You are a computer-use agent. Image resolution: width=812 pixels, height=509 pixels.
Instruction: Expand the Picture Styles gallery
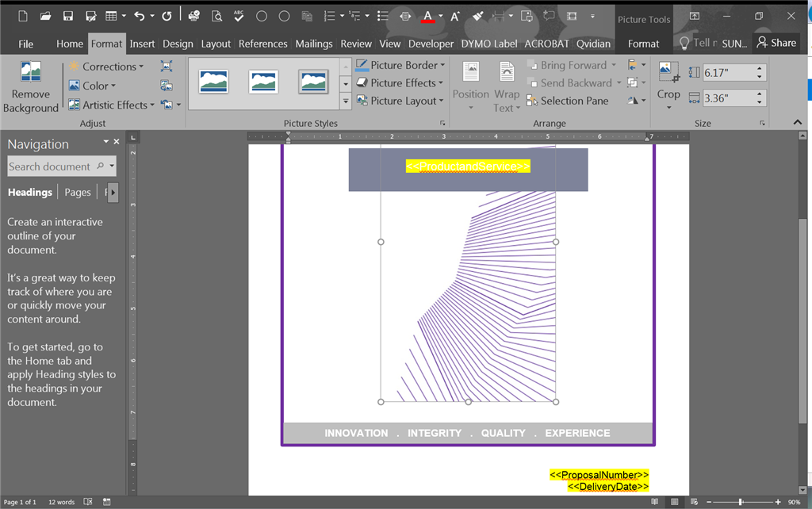[346, 101]
